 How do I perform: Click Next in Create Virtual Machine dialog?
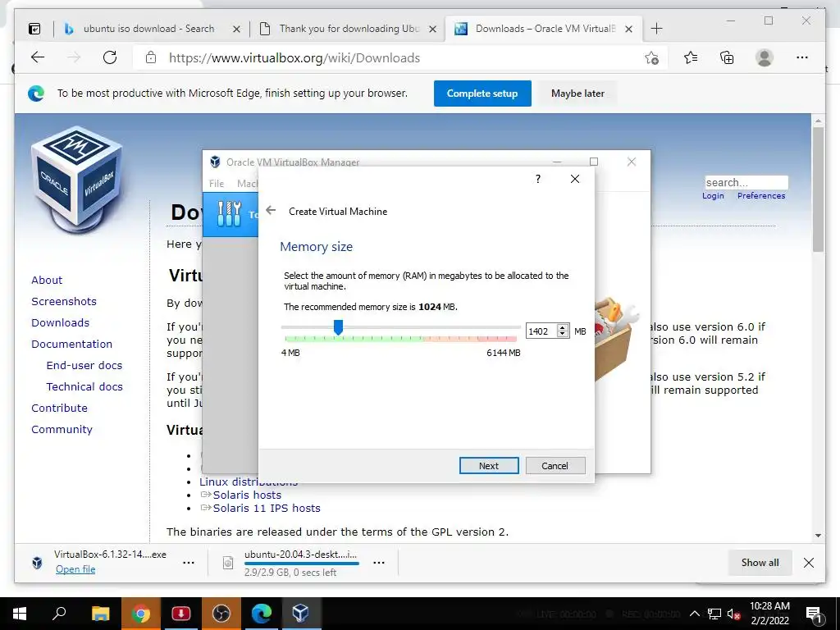(489, 466)
